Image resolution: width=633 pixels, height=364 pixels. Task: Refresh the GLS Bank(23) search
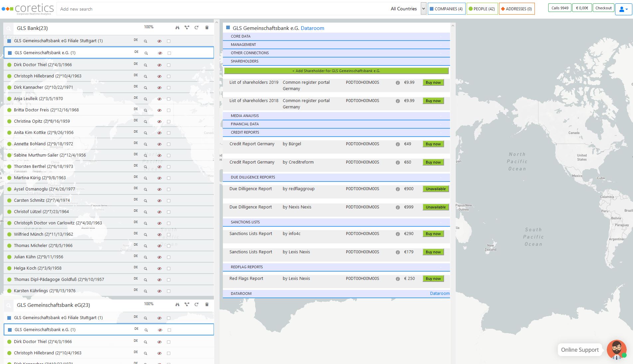(197, 28)
